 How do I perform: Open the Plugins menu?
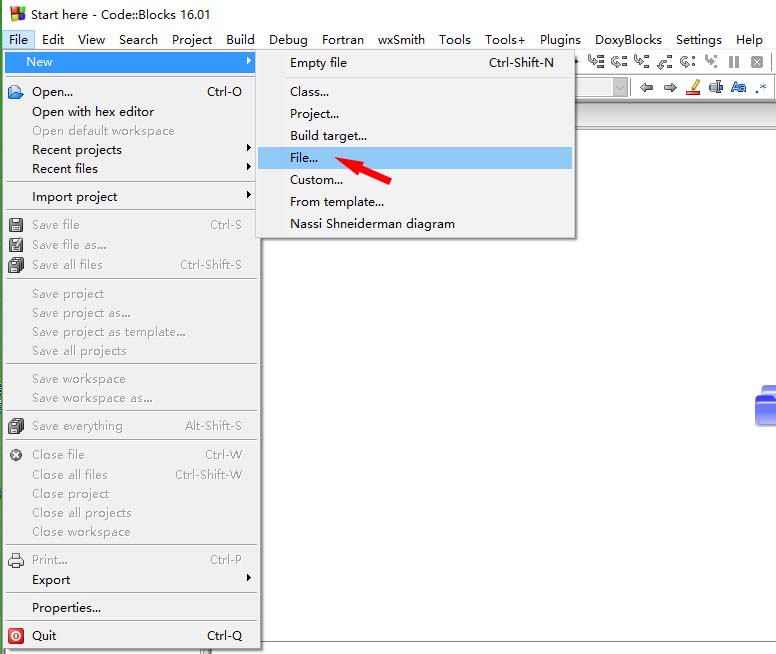560,40
